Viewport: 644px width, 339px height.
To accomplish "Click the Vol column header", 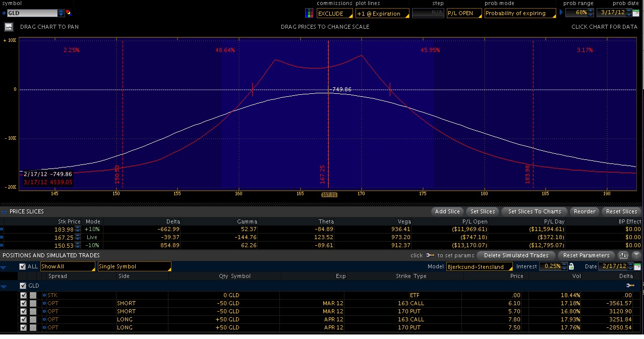I will [x=577, y=276].
